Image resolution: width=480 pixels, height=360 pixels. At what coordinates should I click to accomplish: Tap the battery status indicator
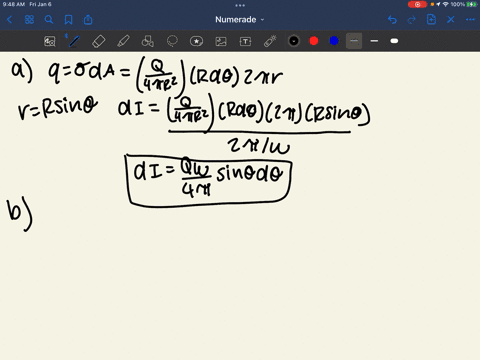(471, 4)
